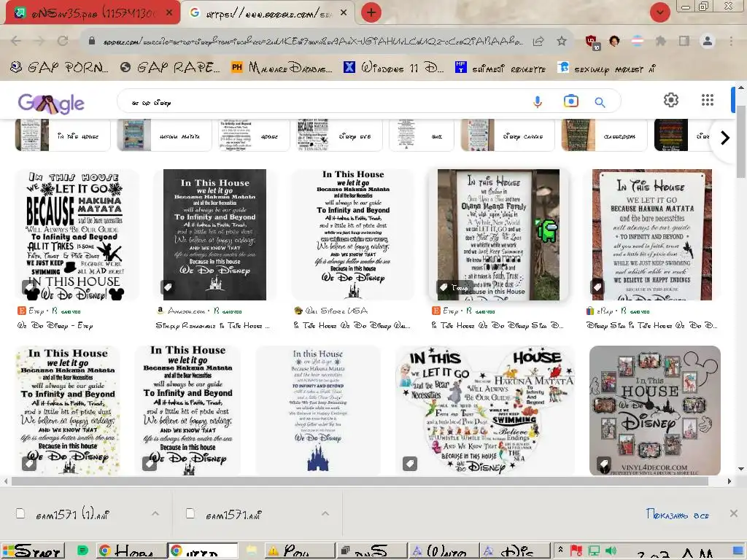Start voice search with the microphone icon
Image resolution: width=747 pixels, height=560 pixels.
[x=538, y=101]
